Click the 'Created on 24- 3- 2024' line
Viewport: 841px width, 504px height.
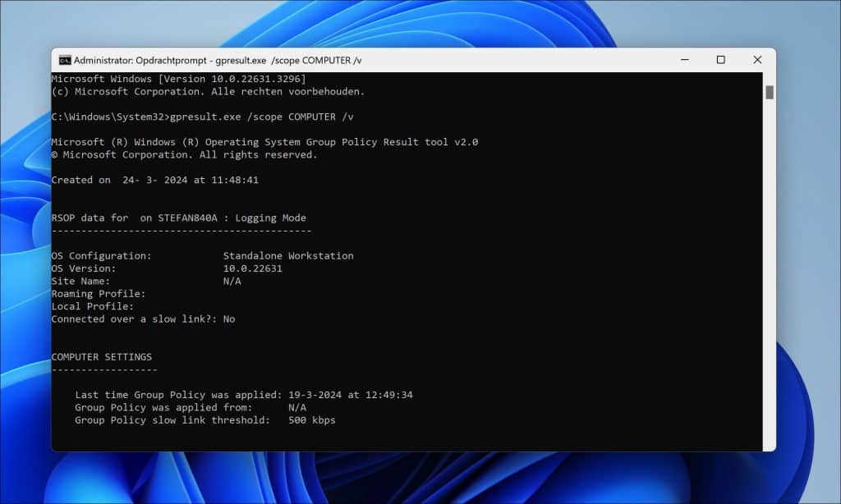(155, 180)
